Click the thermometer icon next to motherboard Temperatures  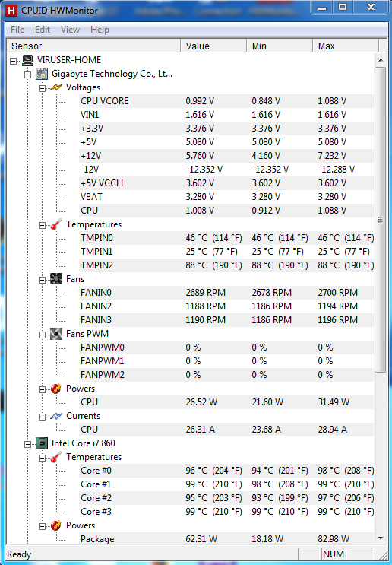[x=56, y=224]
